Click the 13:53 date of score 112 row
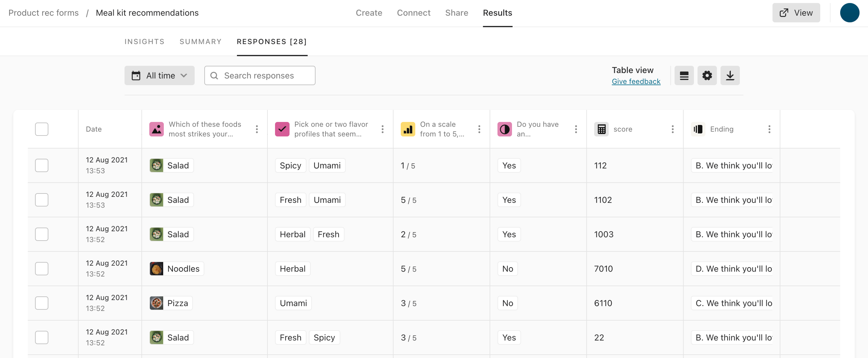868x358 pixels. point(95,171)
